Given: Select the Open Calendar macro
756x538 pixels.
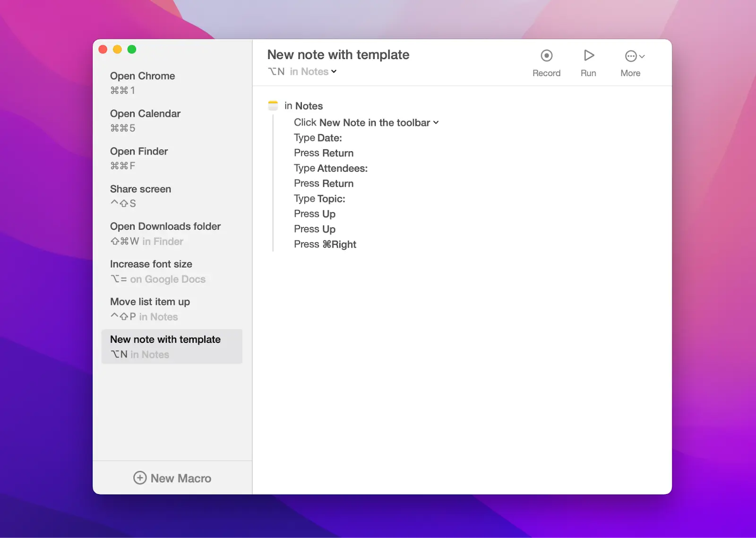Looking at the screenshot, I should tap(172, 121).
